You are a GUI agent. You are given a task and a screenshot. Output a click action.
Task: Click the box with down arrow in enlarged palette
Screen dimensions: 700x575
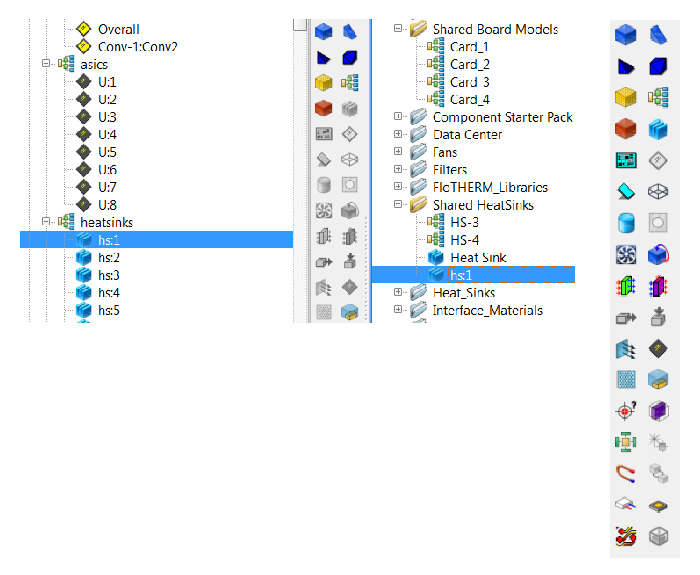[x=658, y=317]
